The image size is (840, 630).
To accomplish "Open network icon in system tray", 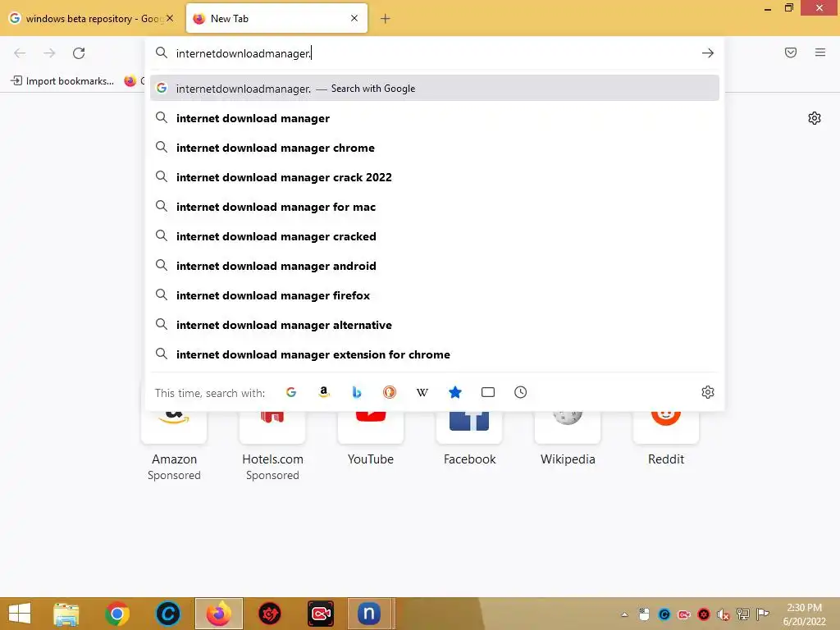I will point(743,614).
